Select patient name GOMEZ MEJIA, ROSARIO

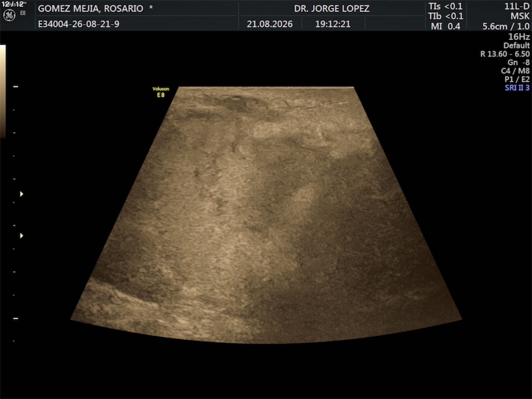pos(90,8)
